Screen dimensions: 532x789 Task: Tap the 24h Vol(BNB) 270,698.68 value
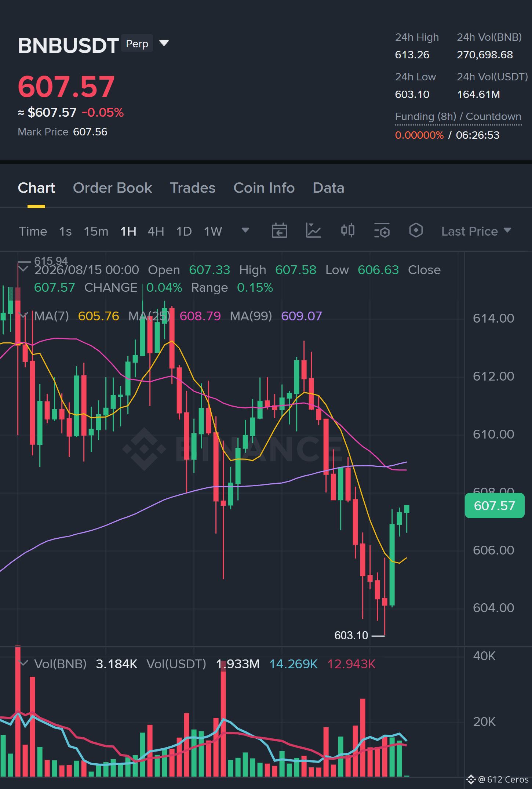[x=485, y=55]
